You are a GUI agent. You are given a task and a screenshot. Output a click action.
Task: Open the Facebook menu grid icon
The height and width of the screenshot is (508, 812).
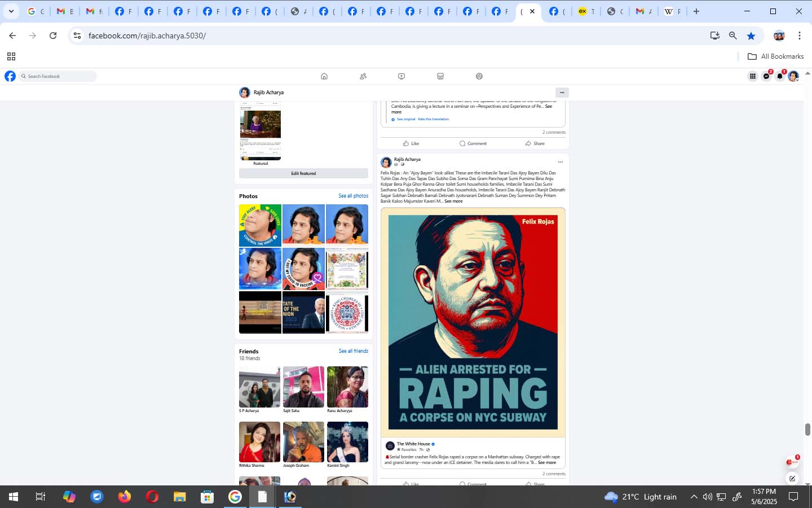click(x=753, y=76)
